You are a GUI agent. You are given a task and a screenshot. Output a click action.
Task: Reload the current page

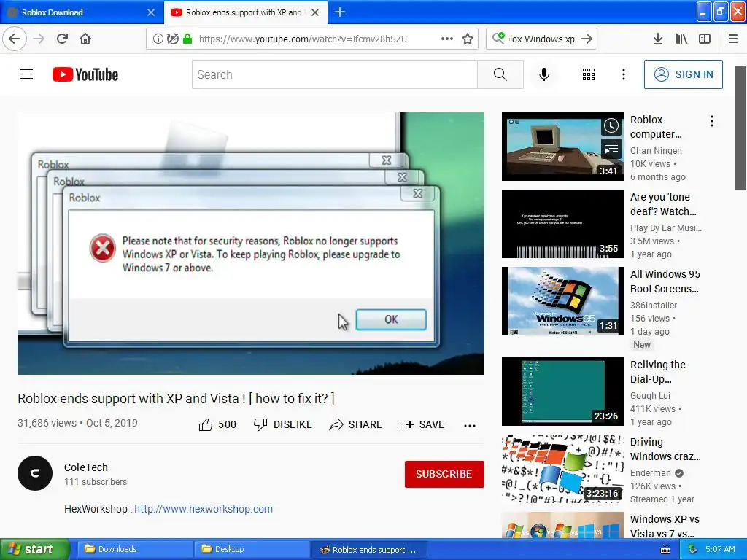[x=62, y=39]
